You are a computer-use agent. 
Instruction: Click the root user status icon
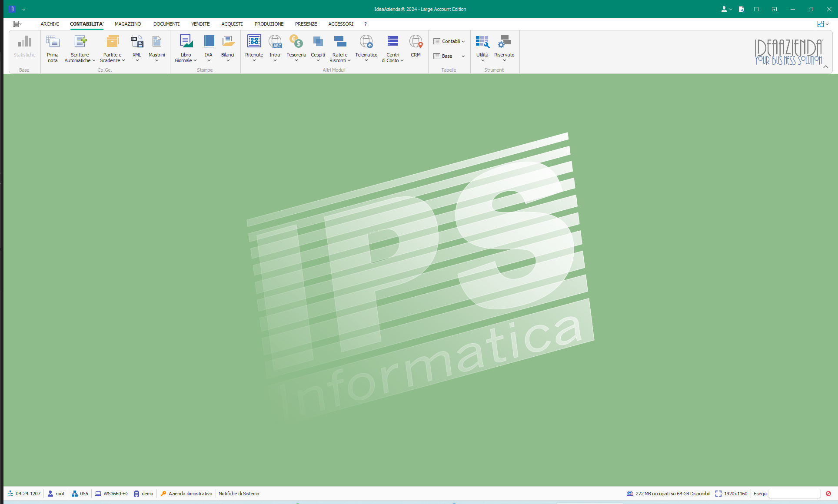pyautogui.click(x=50, y=494)
